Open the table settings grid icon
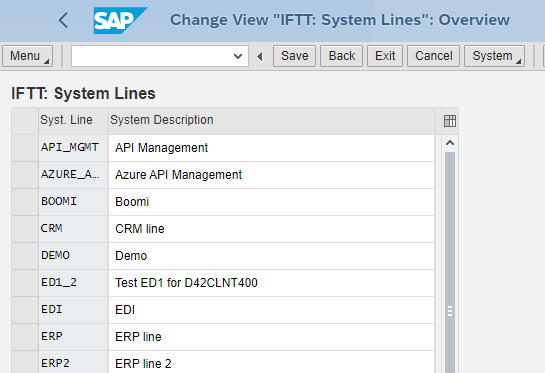The width and height of the screenshot is (545, 373). click(450, 121)
